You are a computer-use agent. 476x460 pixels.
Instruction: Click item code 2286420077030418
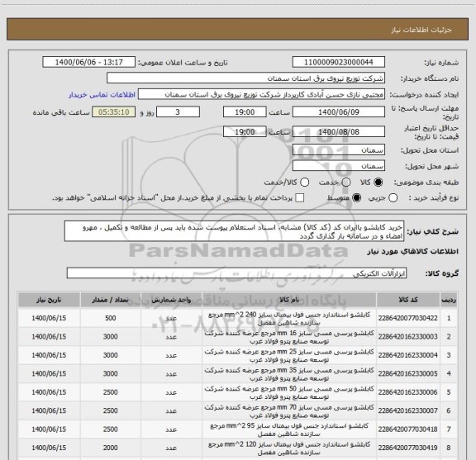[408, 429]
